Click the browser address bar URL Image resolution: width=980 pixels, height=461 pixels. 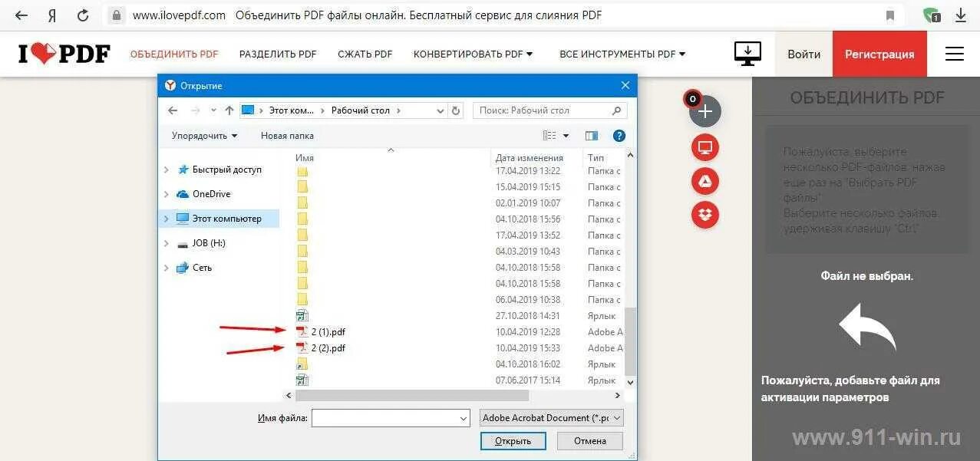tap(179, 15)
